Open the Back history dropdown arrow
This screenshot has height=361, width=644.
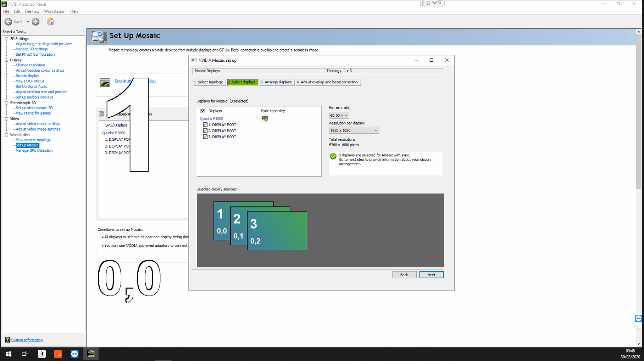click(x=28, y=22)
